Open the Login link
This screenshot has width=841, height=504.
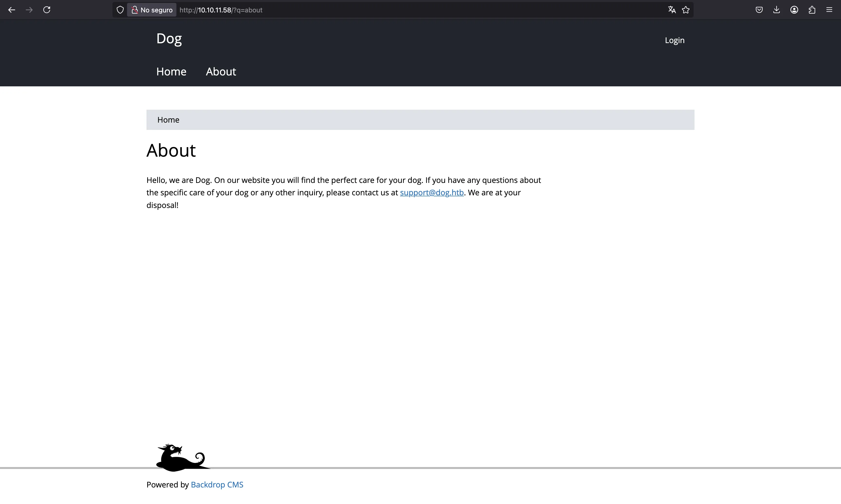tap(675, 40)
